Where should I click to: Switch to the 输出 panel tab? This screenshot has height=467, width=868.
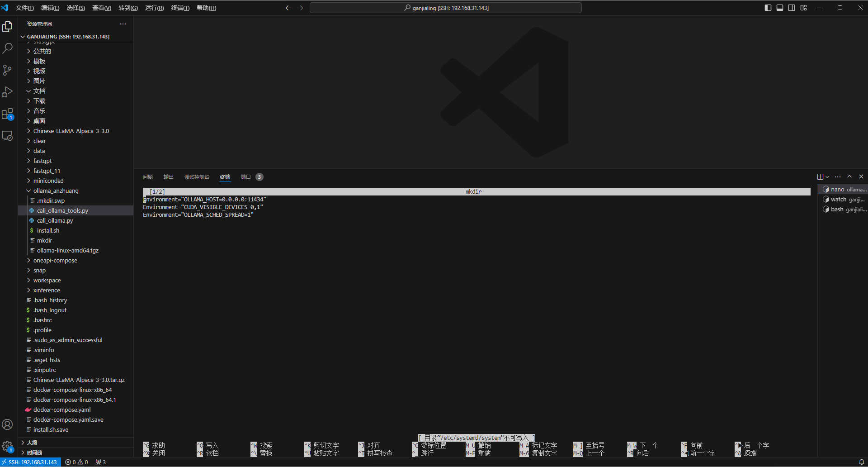[x=169, y=177]
